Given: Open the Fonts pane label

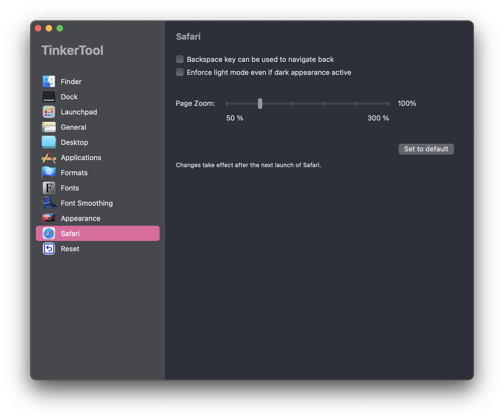Looking at the screenshot, I should pos(70,188).
